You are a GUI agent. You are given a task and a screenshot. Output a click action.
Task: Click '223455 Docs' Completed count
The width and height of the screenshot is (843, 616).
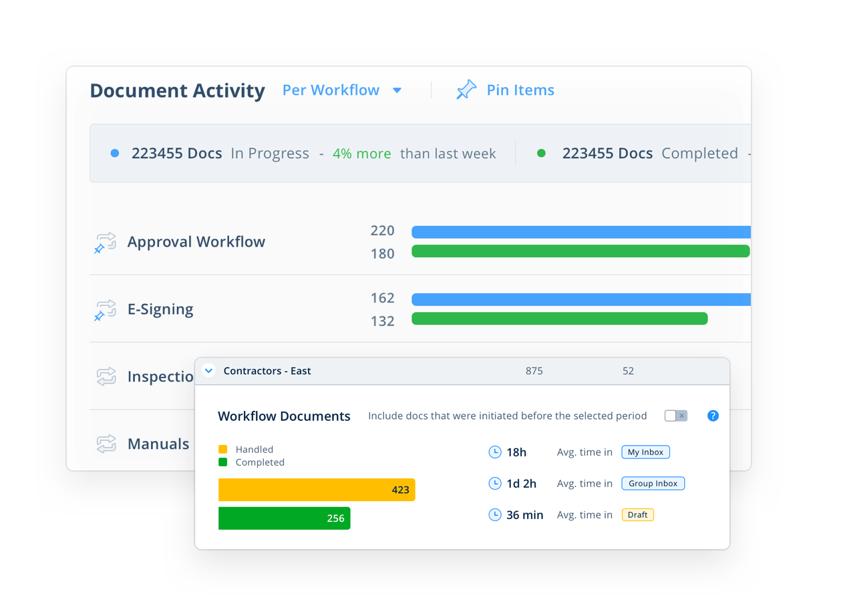click(x=608, y=154)
